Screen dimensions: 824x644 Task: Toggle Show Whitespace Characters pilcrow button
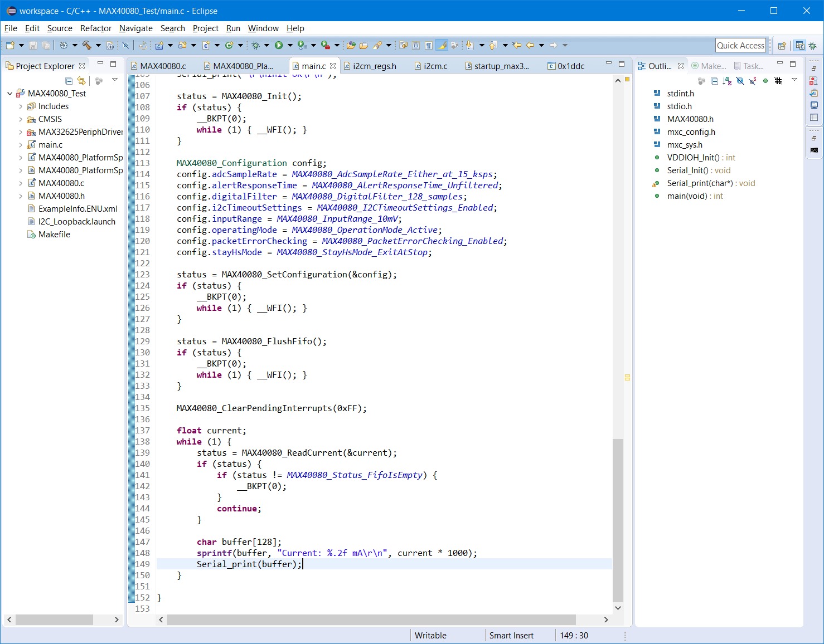pos(428,45)
